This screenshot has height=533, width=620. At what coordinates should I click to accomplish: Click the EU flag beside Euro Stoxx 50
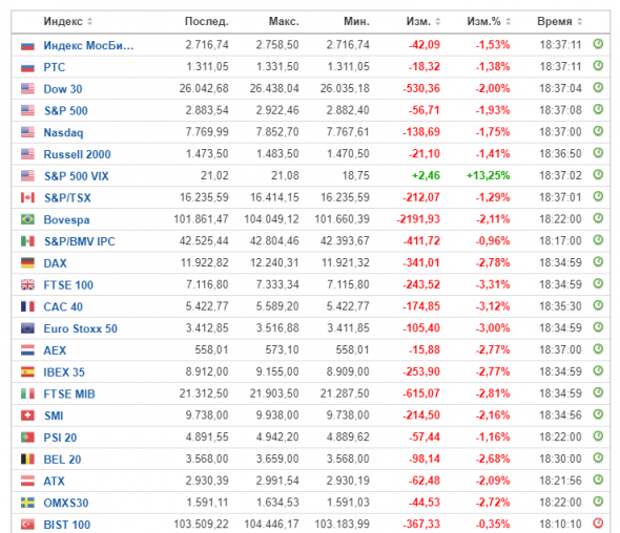[x=28, y=328]
